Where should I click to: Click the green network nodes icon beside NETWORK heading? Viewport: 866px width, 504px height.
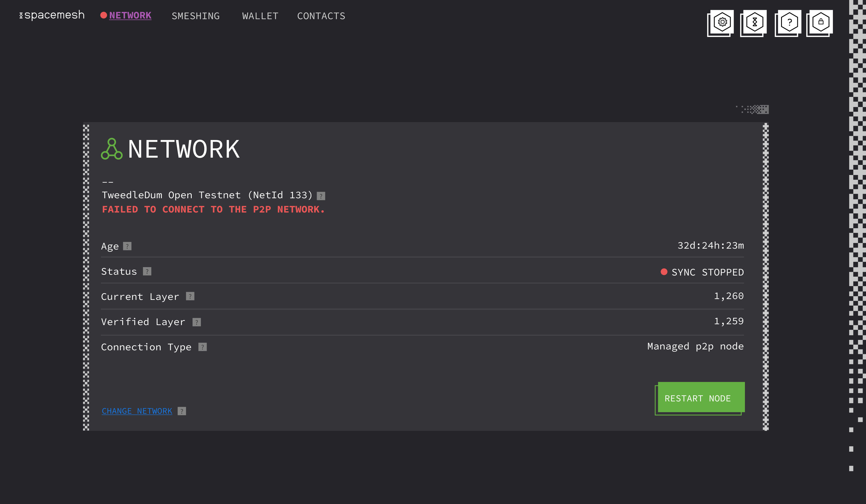(x=112, y=149)
